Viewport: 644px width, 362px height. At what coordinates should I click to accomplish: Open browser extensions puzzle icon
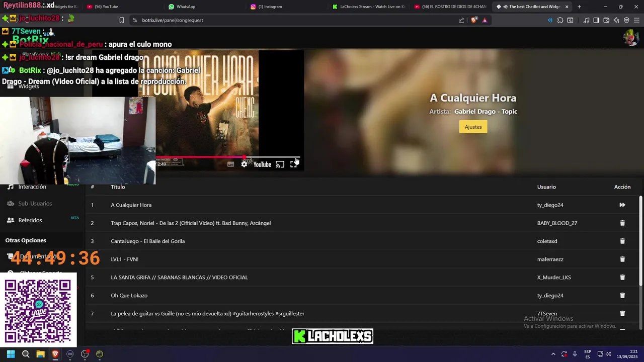coord(560,20)
